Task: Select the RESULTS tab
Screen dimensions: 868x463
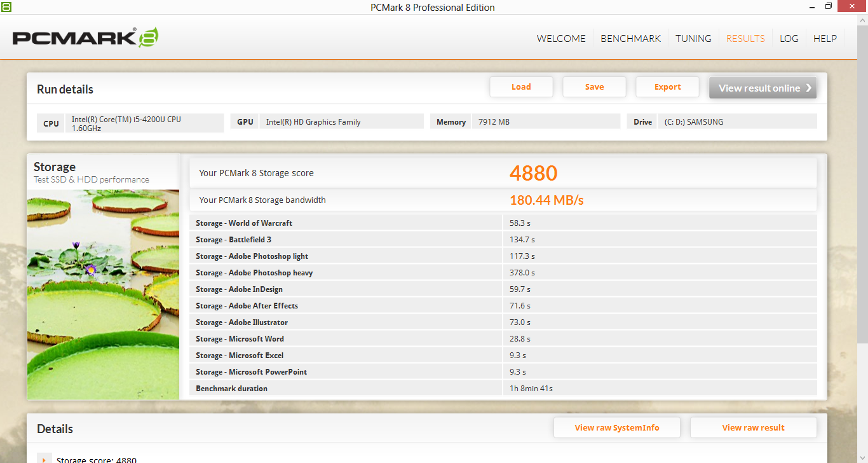Action: (745, 38)
